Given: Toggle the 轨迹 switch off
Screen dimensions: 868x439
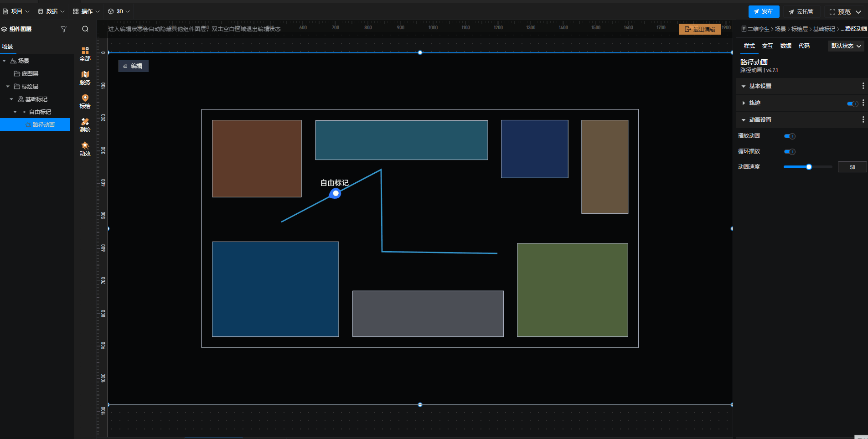Looking at the screenshot, I should [852, 103].
